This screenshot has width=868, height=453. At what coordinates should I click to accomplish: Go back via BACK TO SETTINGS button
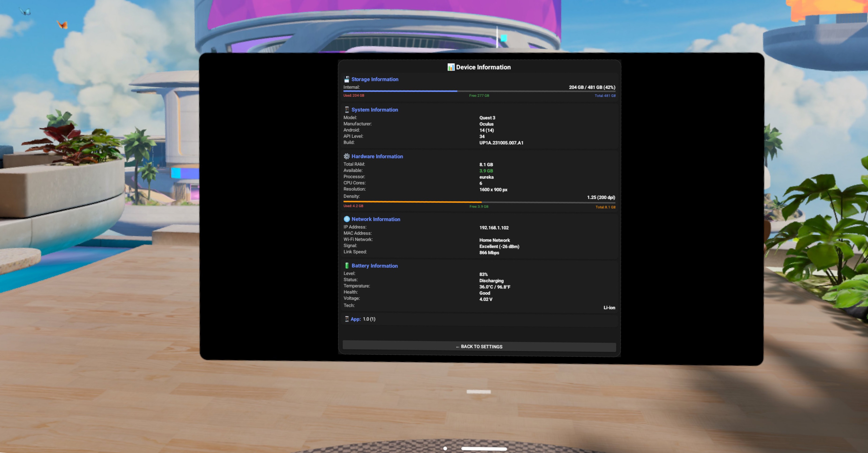[x=479, y=347]
